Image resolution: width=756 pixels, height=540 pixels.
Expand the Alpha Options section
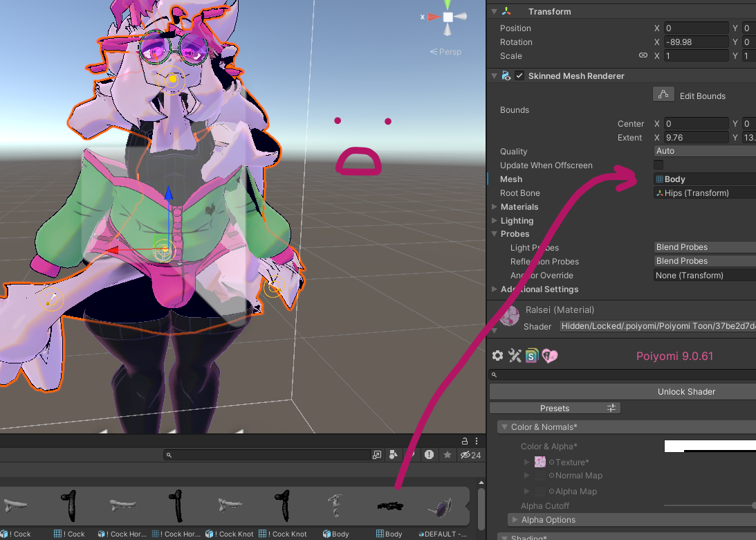(515, 520)
